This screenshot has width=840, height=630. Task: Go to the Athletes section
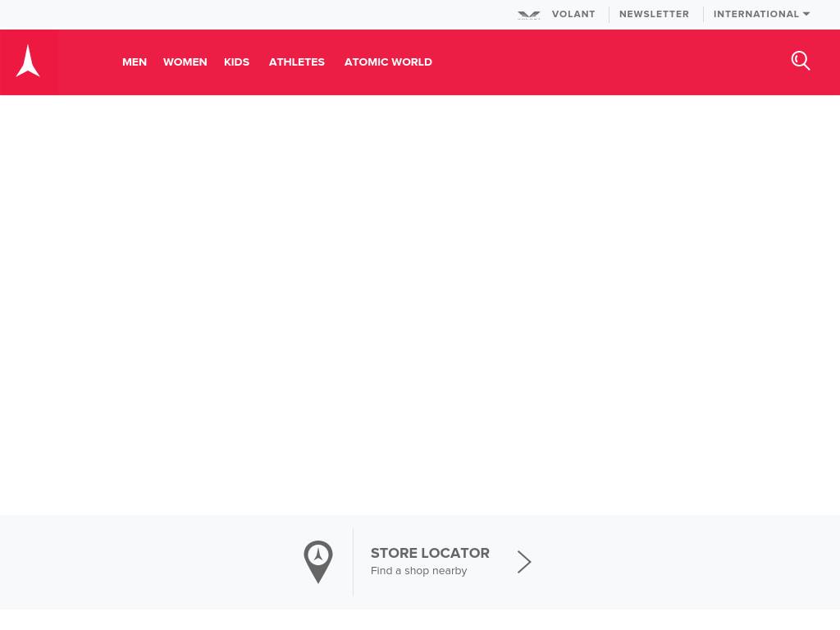(297, 62)
